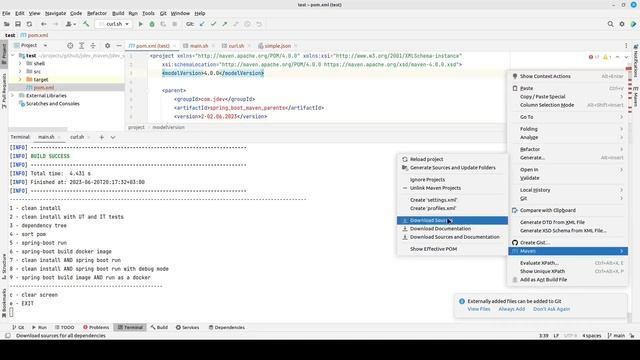The width and height of the screenshot is (640, 360).
Task: Click the 4 spaces indent status widget
Action: tap(591, 336)
